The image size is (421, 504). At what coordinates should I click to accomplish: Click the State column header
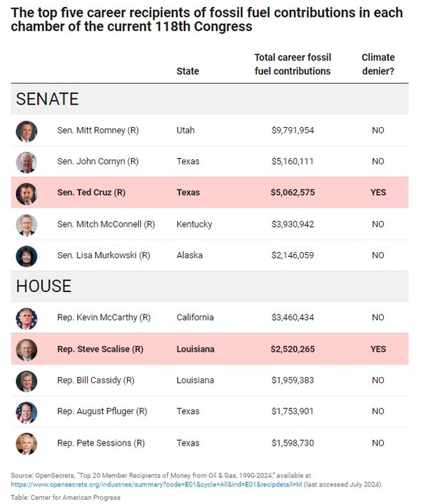point(187,71)
